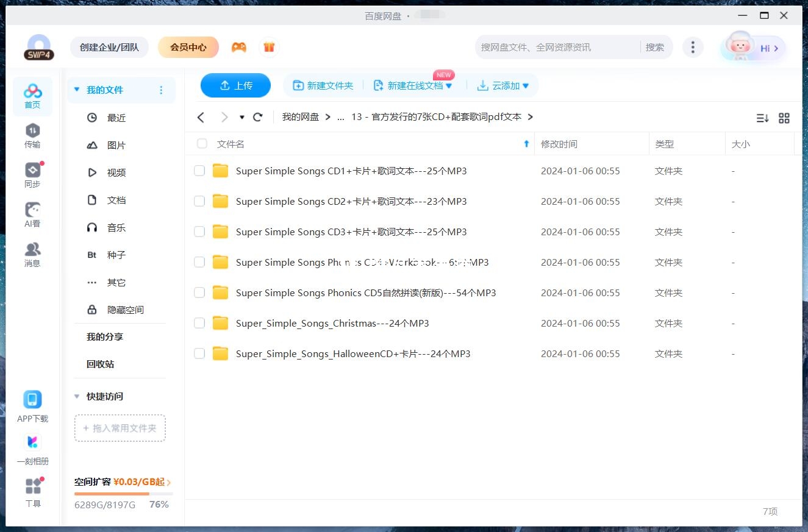Open the sort order icon near grid view
The image size is (808, 532).
click(762, 118)
